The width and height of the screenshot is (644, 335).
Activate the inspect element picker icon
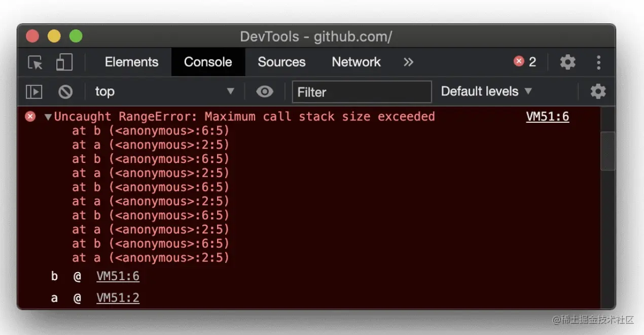[x=35, y=62]
